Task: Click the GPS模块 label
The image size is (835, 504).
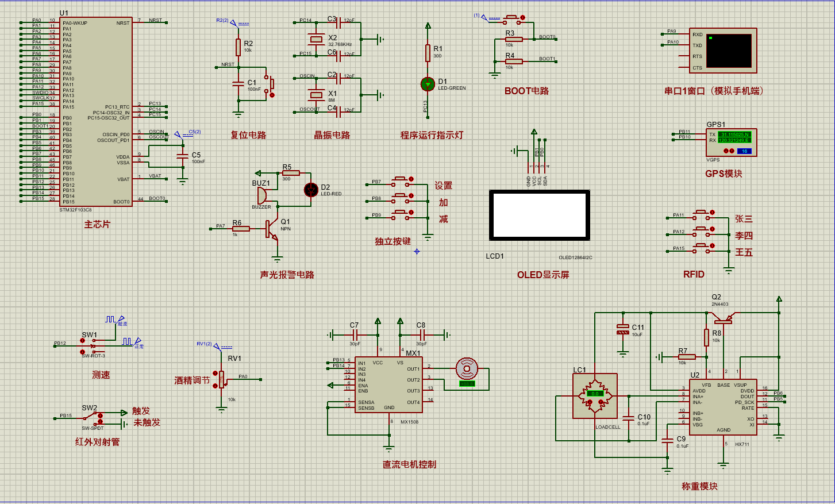Action: [724, 174]
